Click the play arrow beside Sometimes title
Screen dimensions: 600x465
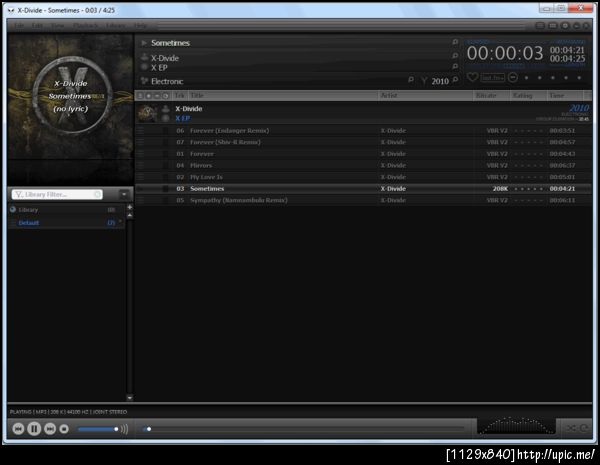coord(144,43)
